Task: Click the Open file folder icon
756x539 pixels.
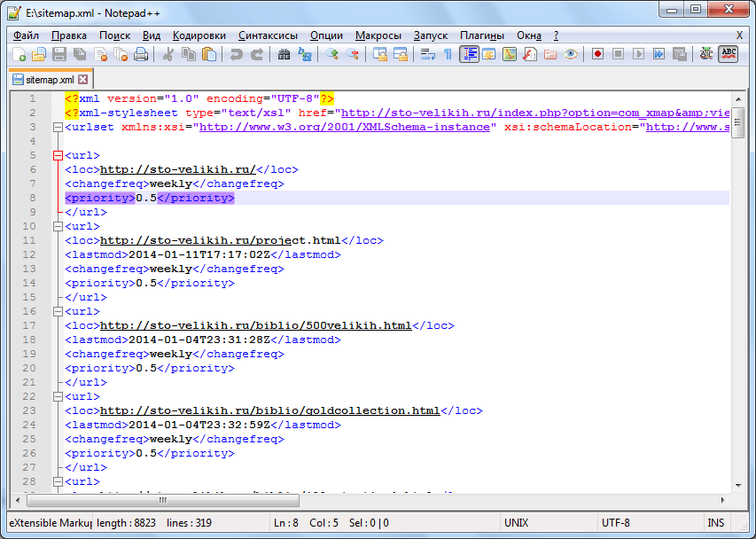Action: tap(38, 55)
